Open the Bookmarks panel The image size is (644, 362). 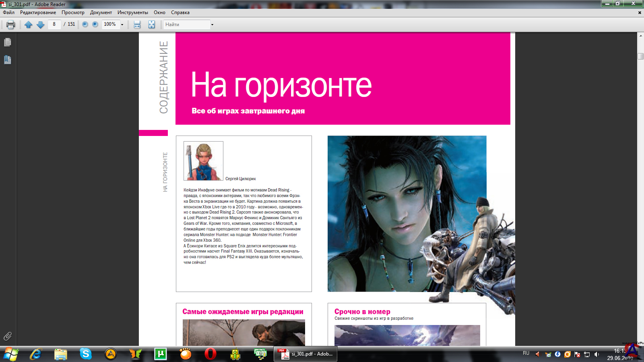(x=8, y=60)
